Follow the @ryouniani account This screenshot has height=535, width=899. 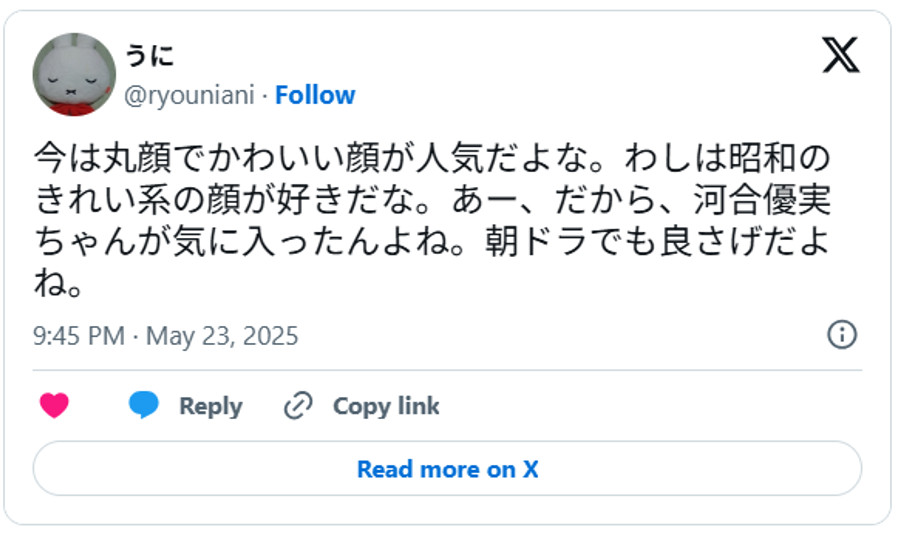click(315, 95)
